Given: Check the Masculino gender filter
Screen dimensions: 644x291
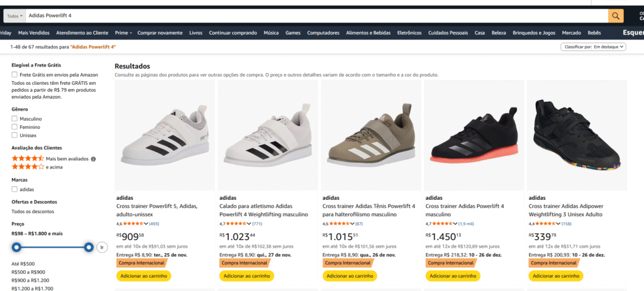Looking at the screenshot, I should pyautogui.click(x=15, y=118).
